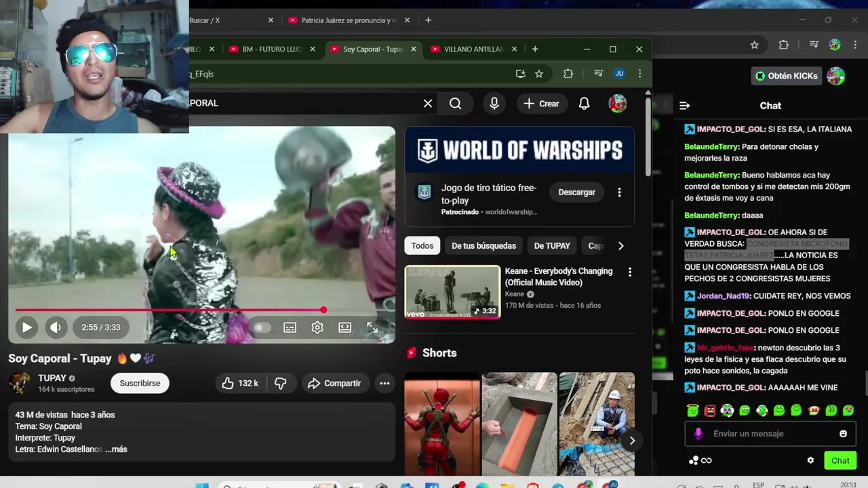Open the Crear menu
The width and height of the screenshot is (868, 488).
[541, 104]
